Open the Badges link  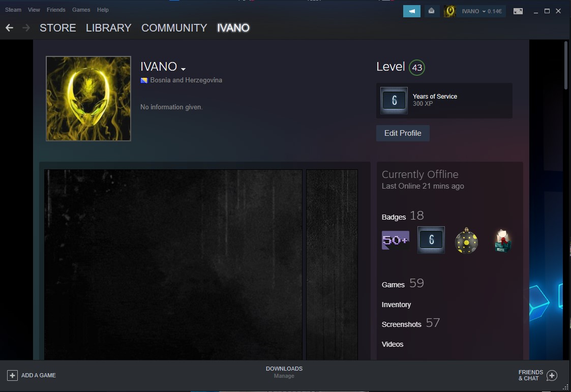[x=394, y=217]
